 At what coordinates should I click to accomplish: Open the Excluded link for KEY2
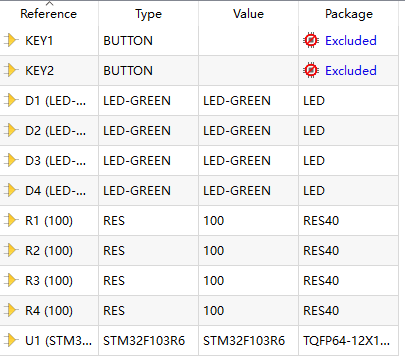(351, 70)
